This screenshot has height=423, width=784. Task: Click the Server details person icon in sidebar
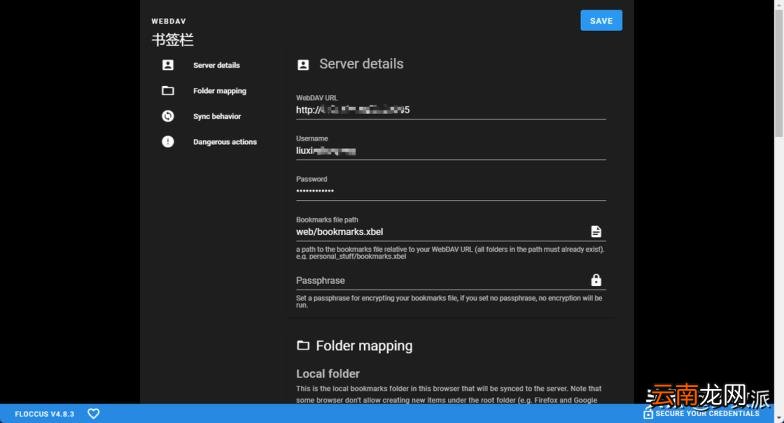[168, 65]
